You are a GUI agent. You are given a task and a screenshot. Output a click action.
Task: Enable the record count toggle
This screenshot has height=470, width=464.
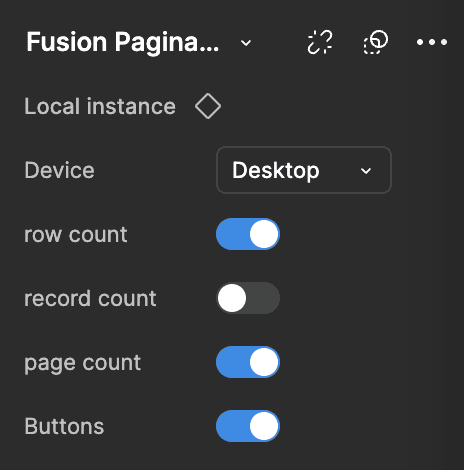[248, 298]
